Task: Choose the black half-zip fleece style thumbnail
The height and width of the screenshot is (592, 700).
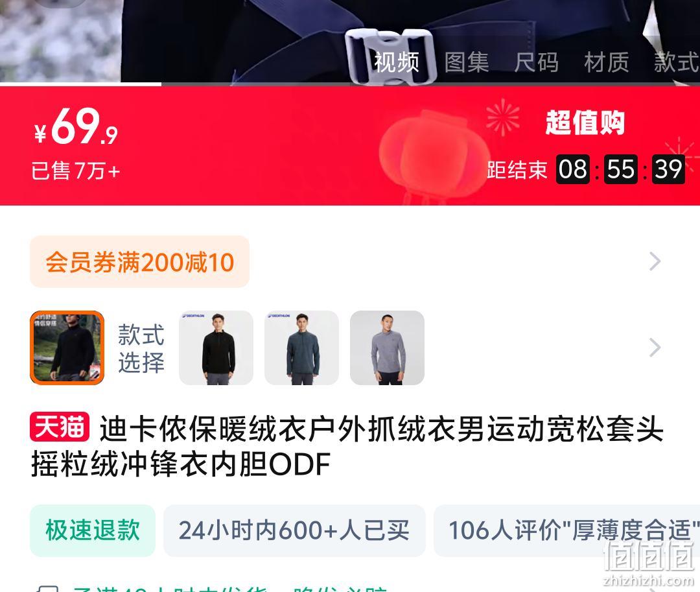Action: click(x=216, y=348)
